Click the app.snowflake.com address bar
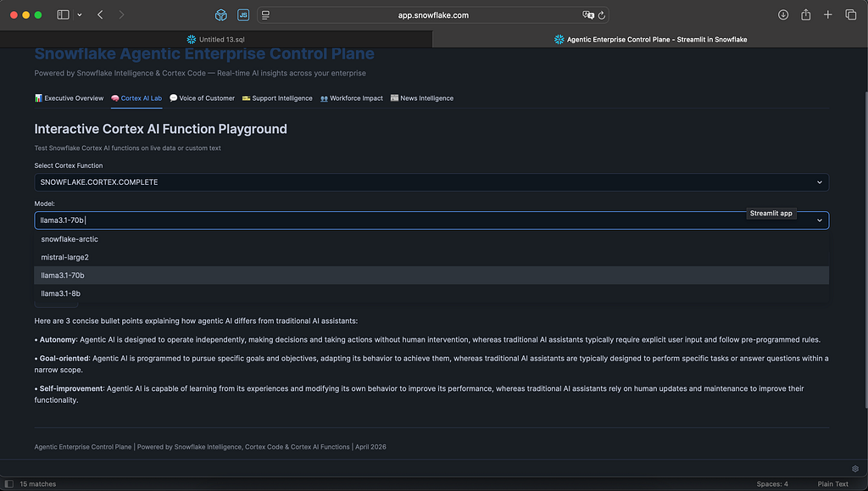This screenshot has height=491, width=868. pyautogui.click(x=433, y=15)
